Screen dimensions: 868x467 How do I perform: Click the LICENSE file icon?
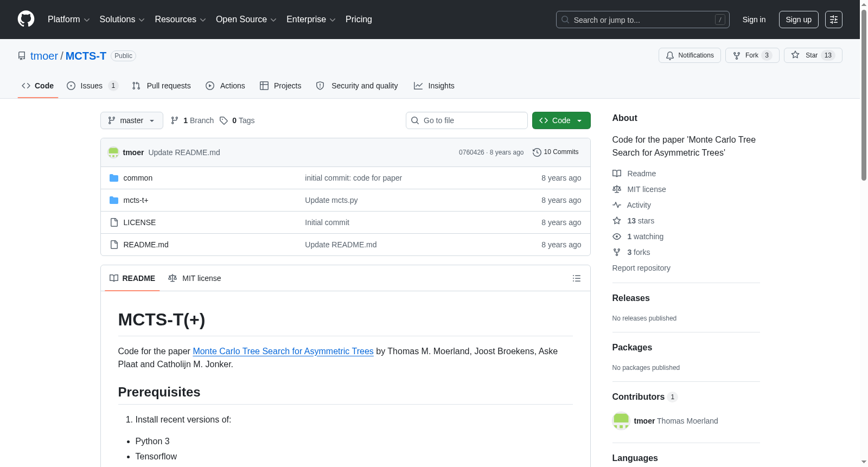click(x=114, y=222)
